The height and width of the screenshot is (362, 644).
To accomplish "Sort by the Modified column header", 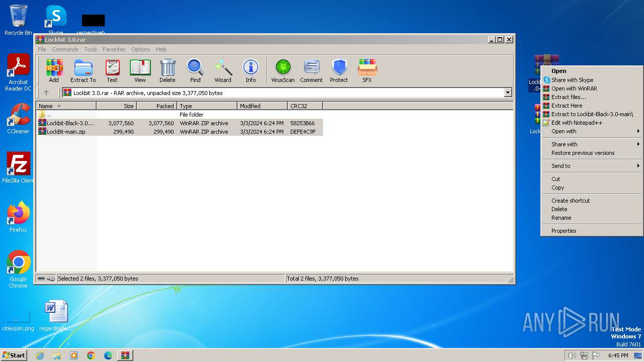I will [x=263, y=106].
